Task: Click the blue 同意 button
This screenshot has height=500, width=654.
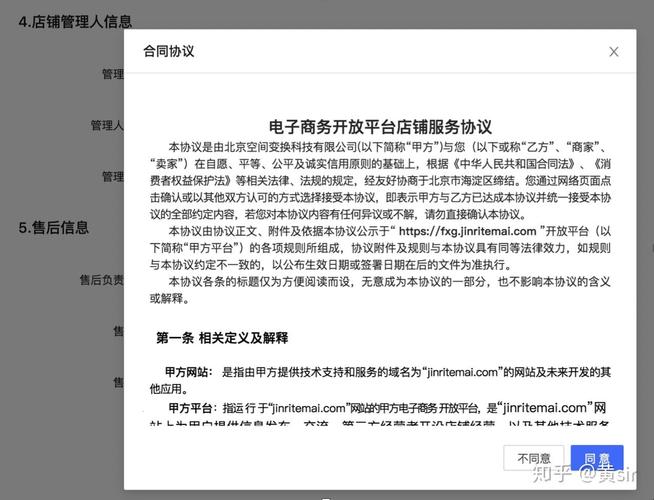Action: point(597,458)
